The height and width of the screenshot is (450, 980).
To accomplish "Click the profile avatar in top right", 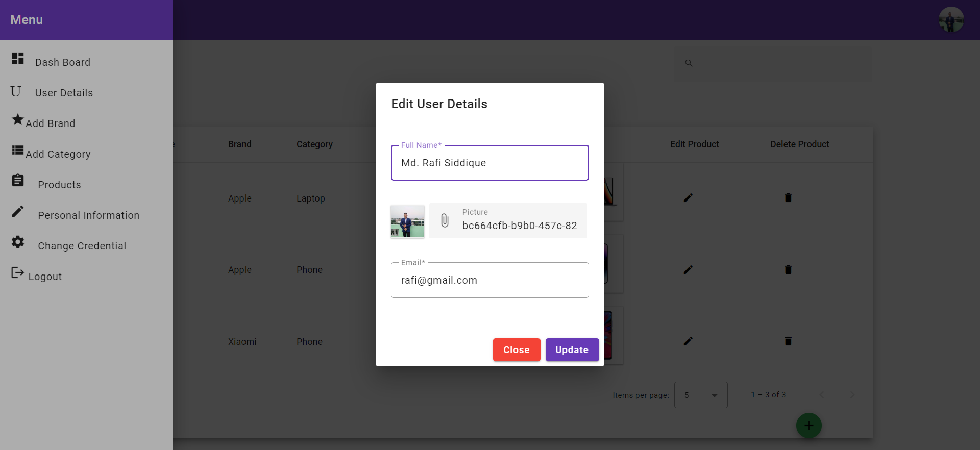I will tap(951, 19).
